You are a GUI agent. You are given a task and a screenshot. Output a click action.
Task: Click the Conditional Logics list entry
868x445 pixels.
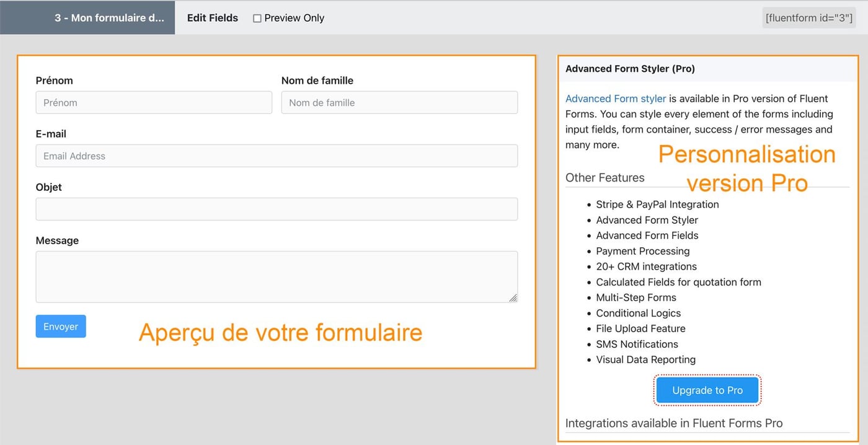(x=638, y=313)
